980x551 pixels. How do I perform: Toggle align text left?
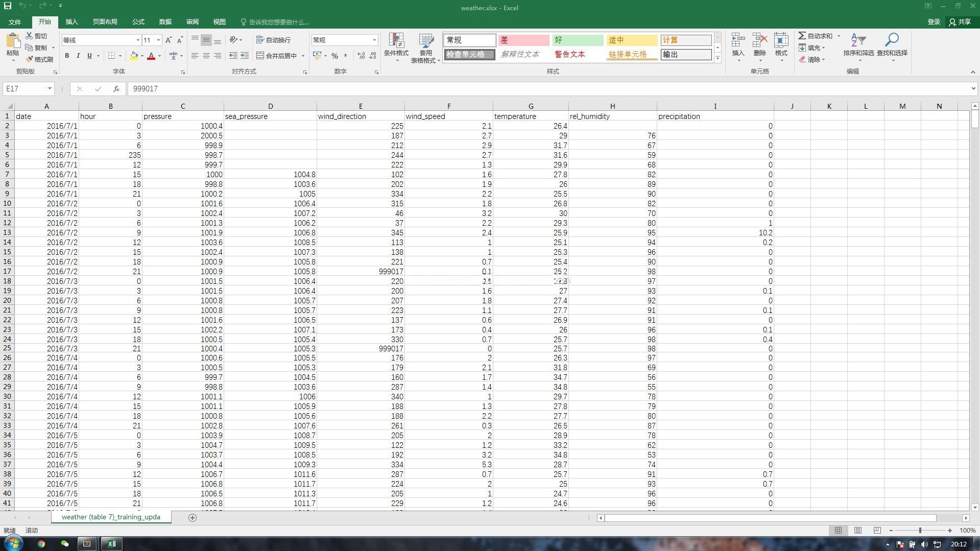[x=195, y=56]
